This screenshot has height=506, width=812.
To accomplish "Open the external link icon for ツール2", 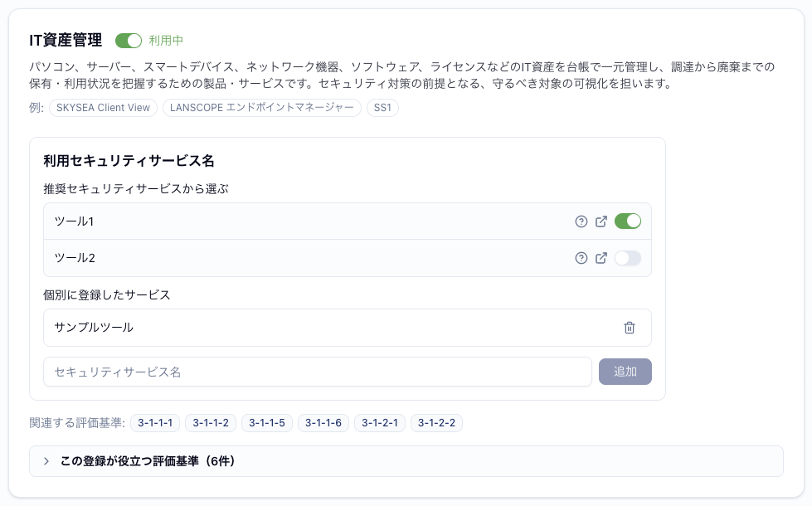I will [x=601, y=258].
